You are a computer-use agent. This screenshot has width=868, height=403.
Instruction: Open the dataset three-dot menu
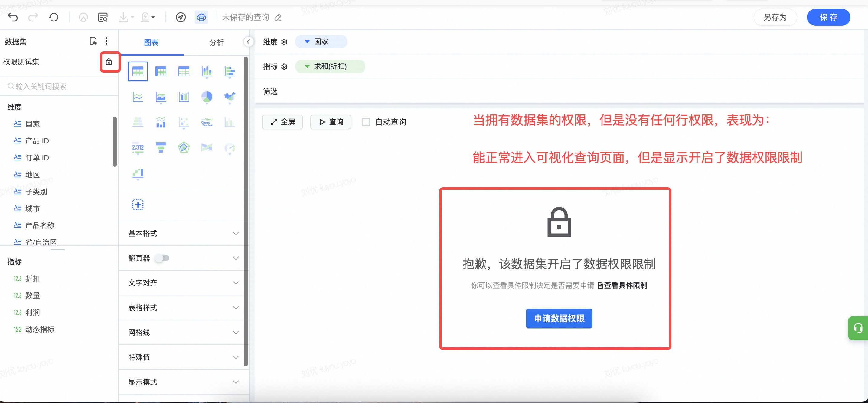[x=106, y=41]
